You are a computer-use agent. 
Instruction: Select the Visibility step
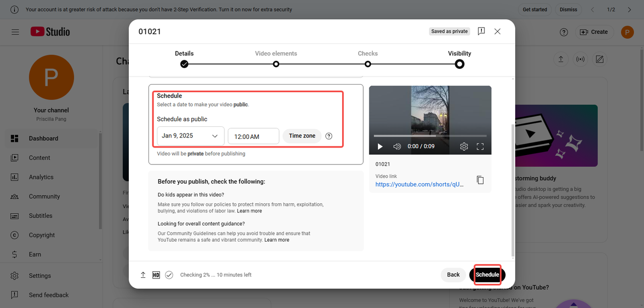coord(459,59)
